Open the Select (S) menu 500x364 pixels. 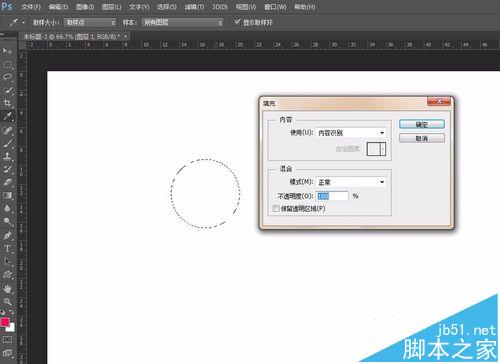(x=167, y=7)
